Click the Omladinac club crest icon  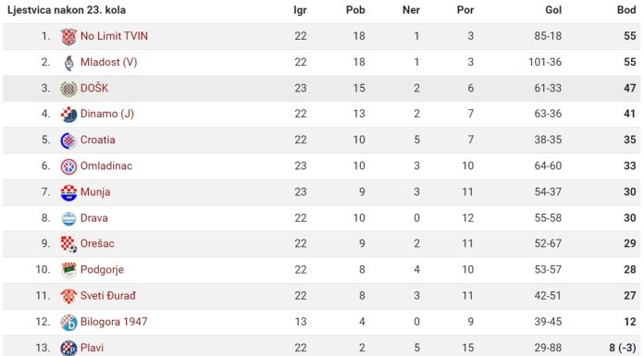click(x=68, y=166)
